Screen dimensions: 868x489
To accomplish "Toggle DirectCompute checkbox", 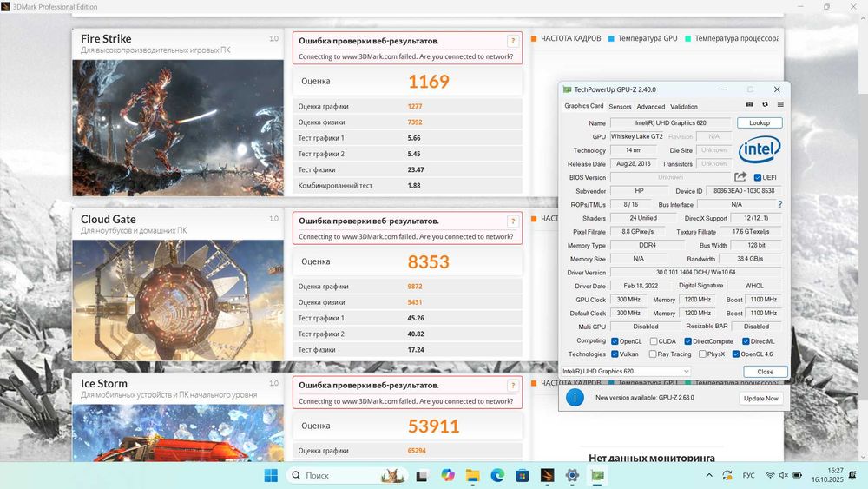I will (x=687, y=341).
